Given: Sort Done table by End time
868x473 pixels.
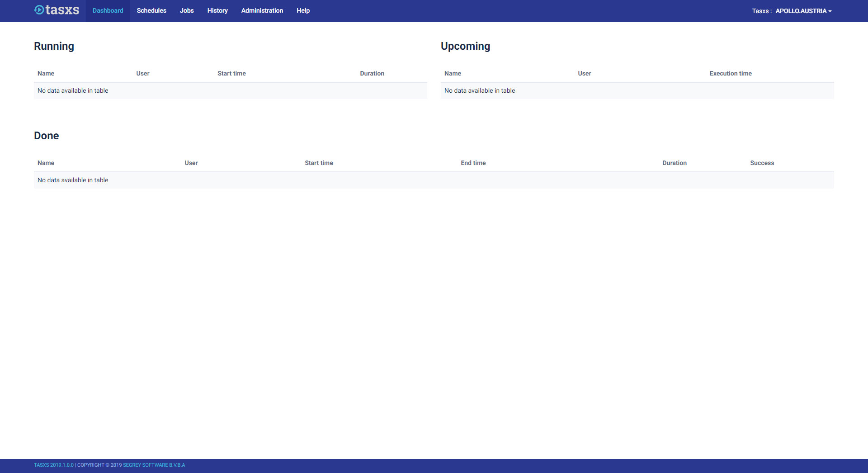Looking at the screenshot, I should [x=473, y=163].
